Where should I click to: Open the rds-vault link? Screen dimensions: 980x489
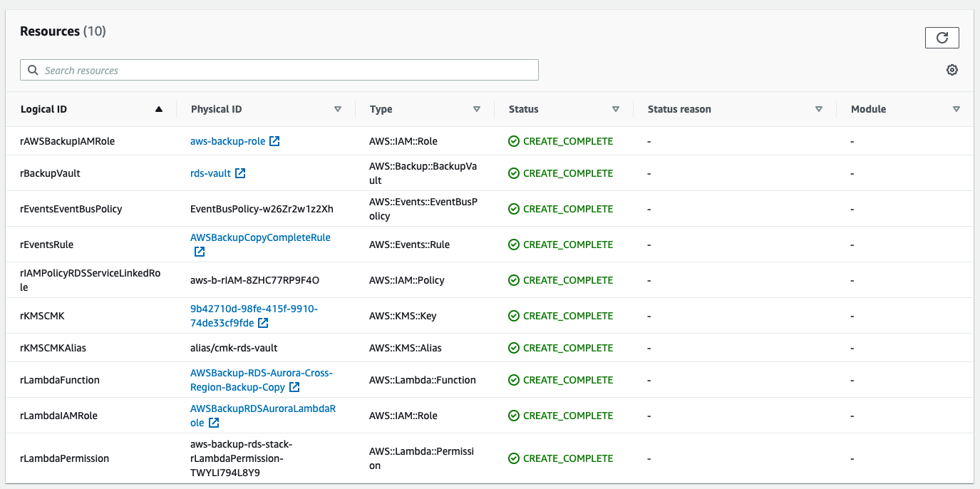(210, 173)
